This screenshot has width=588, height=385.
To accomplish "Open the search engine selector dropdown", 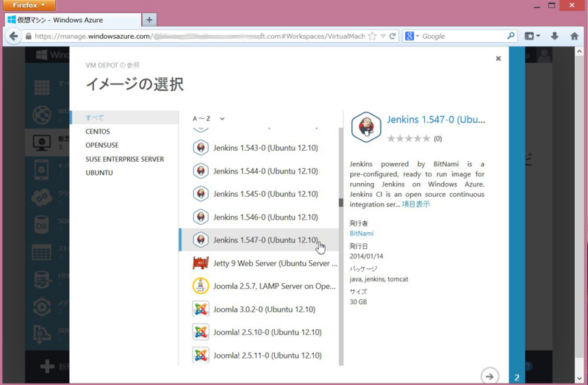I will (x=412, y=36).
